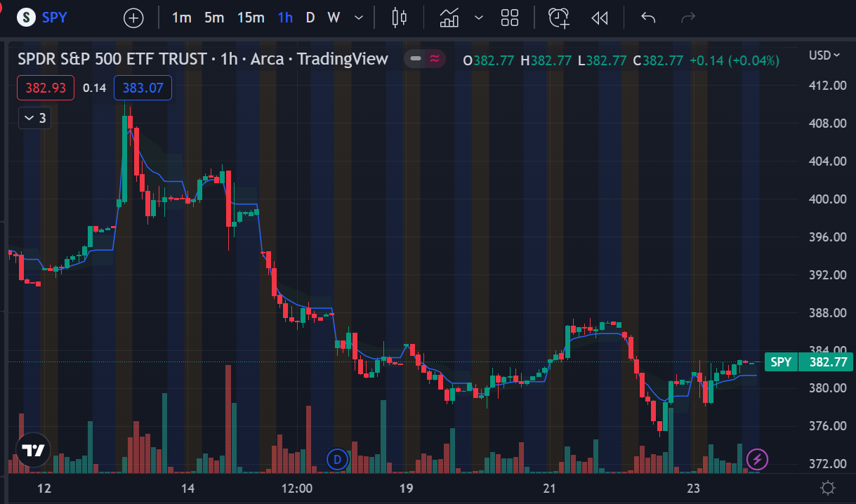856x504 pixels.
Task: Click the date label 23 on the time axis
Action: (694, 488)
